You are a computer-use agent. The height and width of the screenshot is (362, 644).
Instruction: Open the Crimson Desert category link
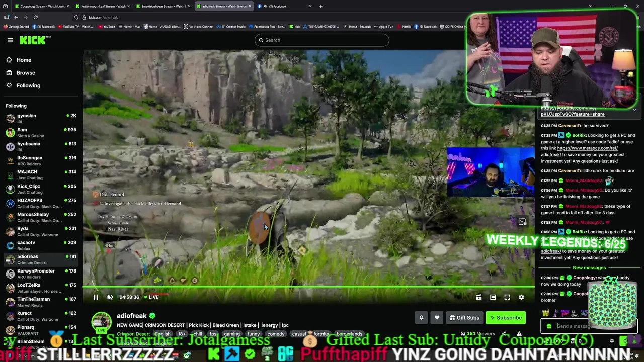pyautogui.click(x=133, y=334)
